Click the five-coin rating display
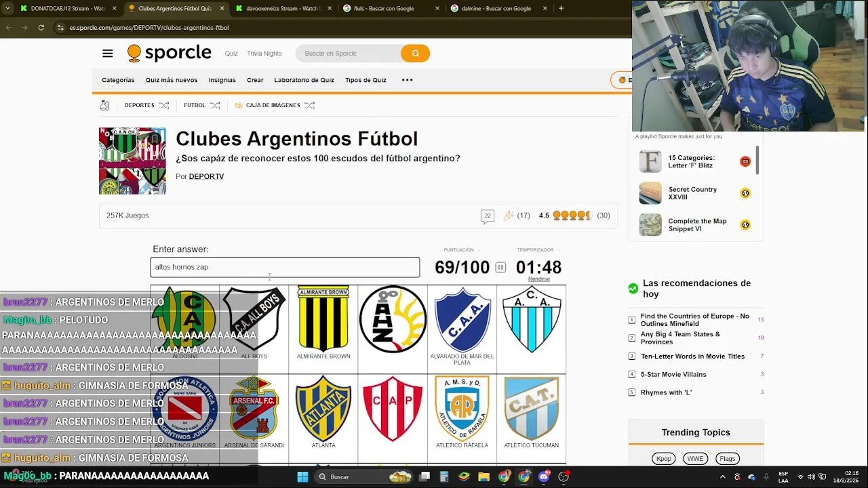The width and height of the screenshot is (868, 488). (x=572, y=216)
